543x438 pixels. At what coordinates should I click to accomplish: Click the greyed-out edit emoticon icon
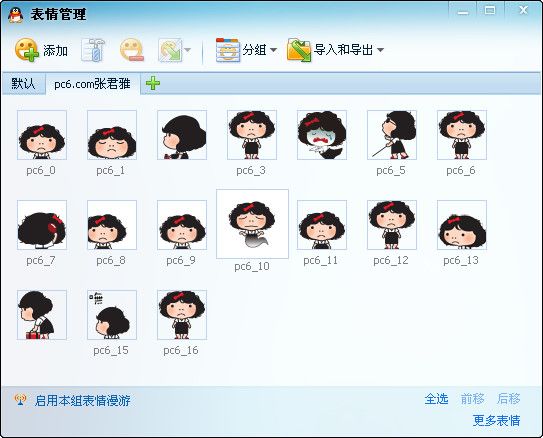[x=93, y=50]
